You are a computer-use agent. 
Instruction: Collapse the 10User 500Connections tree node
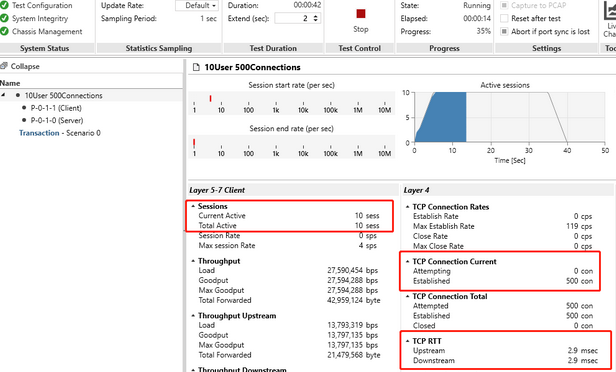tap(3, 95)
